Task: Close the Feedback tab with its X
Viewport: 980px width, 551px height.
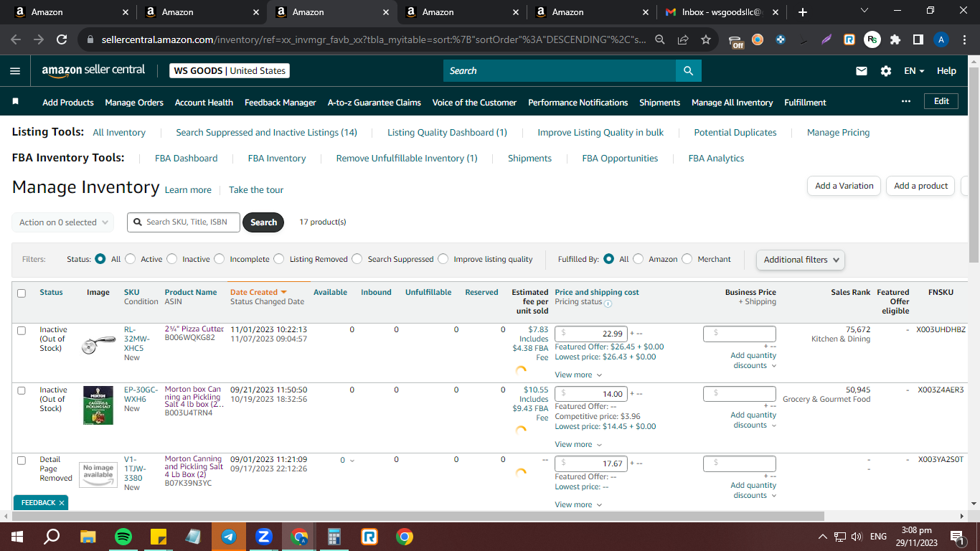Action: 62,503
